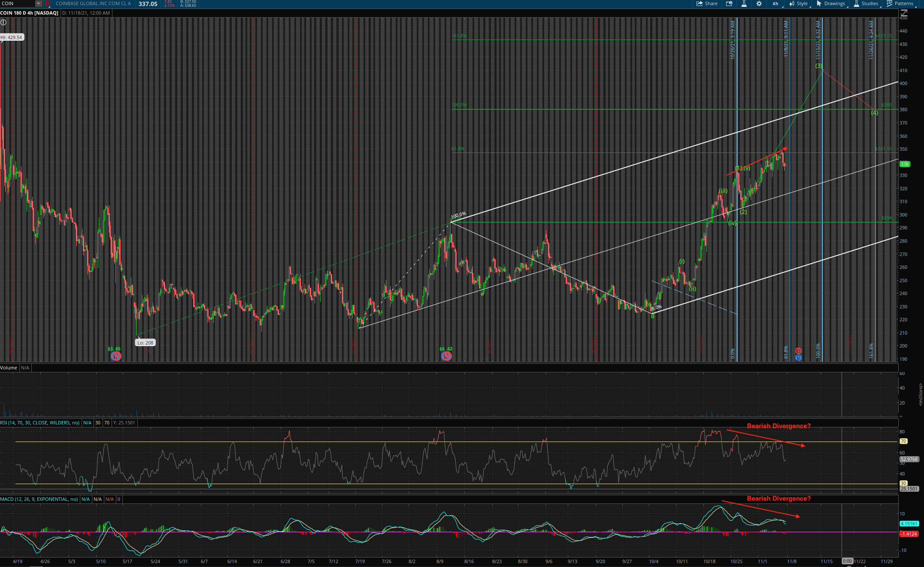Open the chart alerts window icon
Image resolution: width=924 pixels, height=567 pixels.
[729, 3]
